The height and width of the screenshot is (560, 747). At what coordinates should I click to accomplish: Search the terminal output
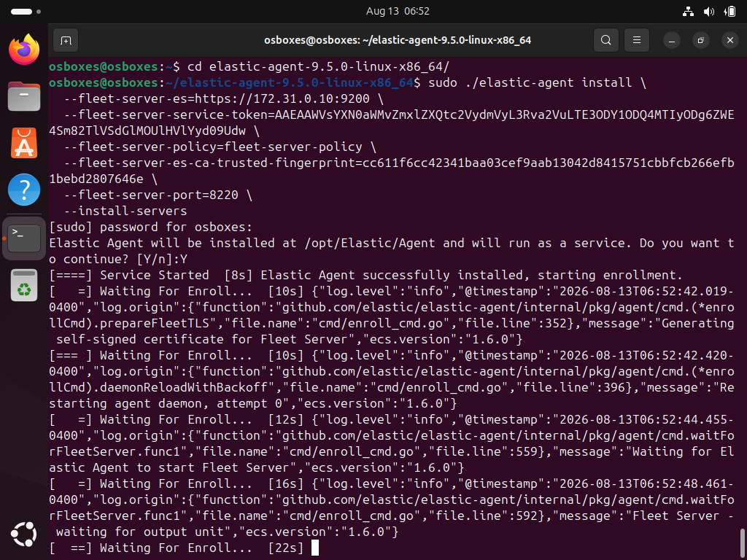point(606,40)
